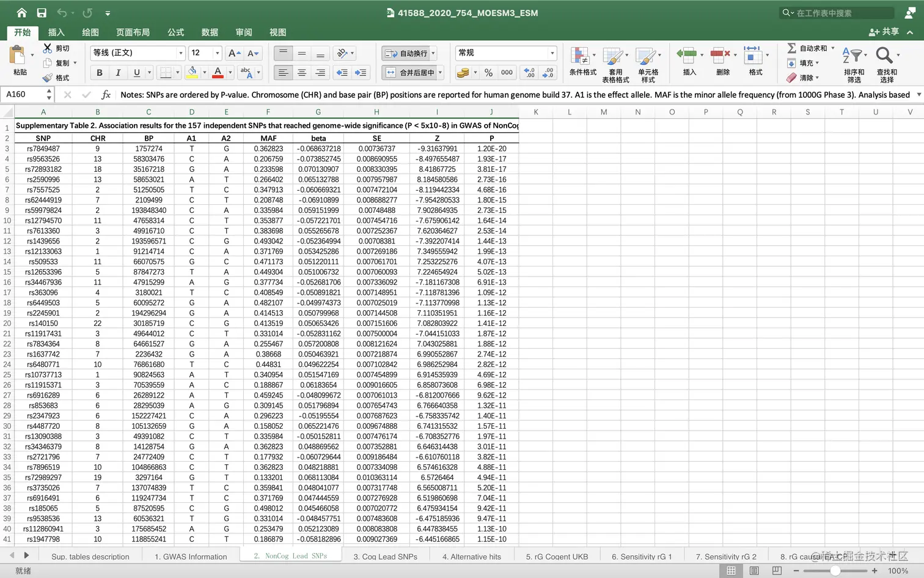Cut the selection with the scissors icon
The image size is (924, 578).
[48, 48]
